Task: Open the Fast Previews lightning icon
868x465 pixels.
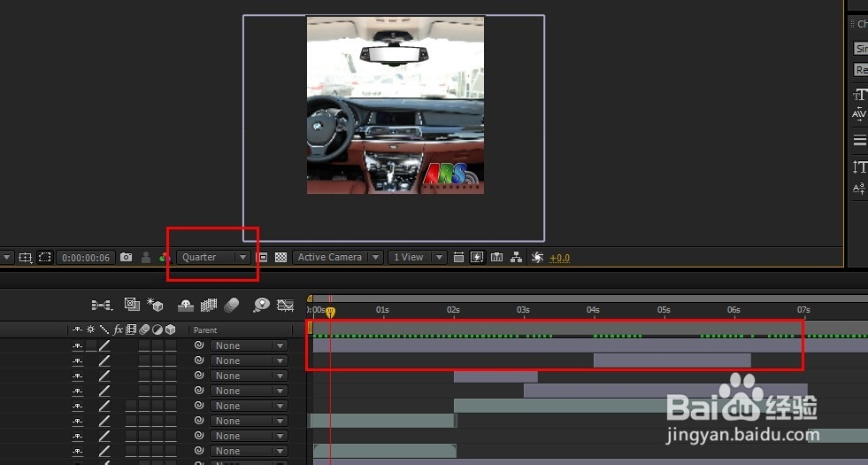Action: 477,257
